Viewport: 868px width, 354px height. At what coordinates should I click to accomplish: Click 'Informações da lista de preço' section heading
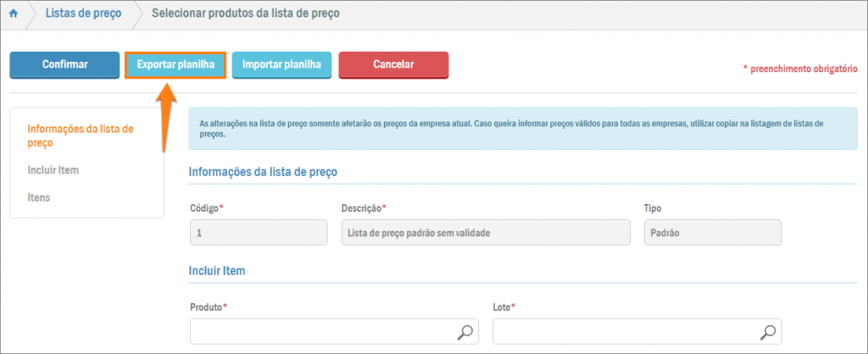pyautogui.click(x=263, y=172)
